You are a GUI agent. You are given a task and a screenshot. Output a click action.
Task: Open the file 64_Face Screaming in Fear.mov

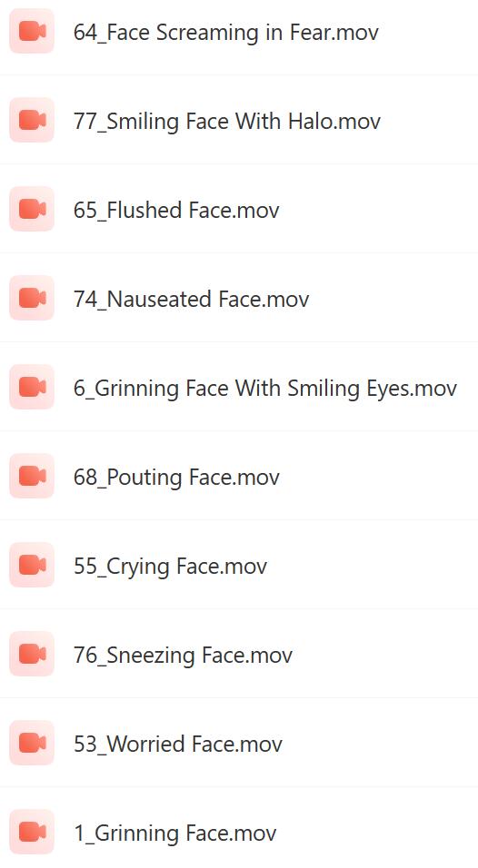pos(226,33)
